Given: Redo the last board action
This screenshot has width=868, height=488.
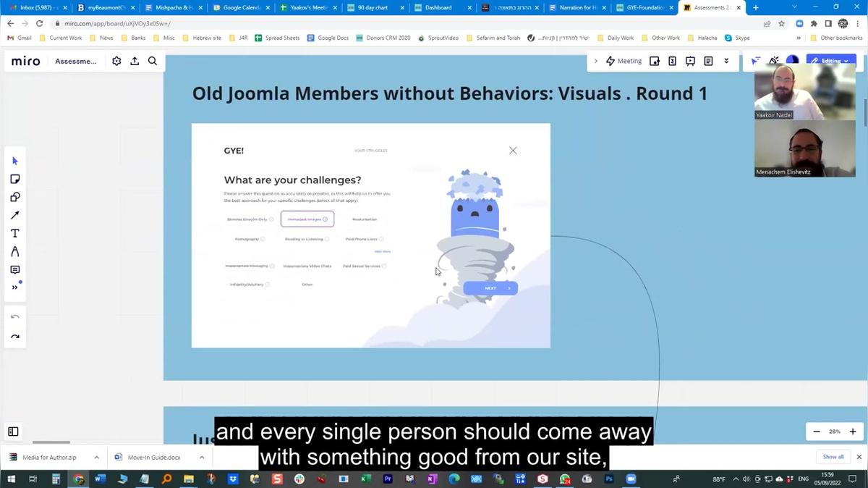Looking at the screenshot, I should point(15,337).
